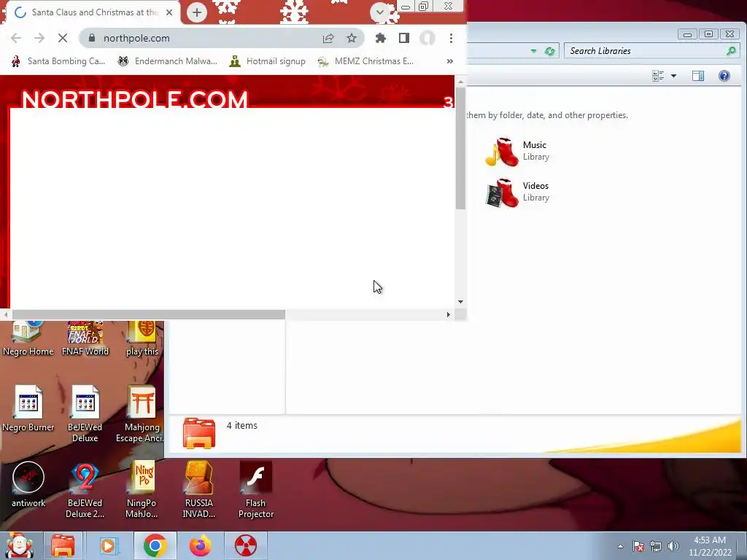Toggle the Explorer preview pane
Image resolution: width=747 pixels, height=560 pixels.
point(698,76)
